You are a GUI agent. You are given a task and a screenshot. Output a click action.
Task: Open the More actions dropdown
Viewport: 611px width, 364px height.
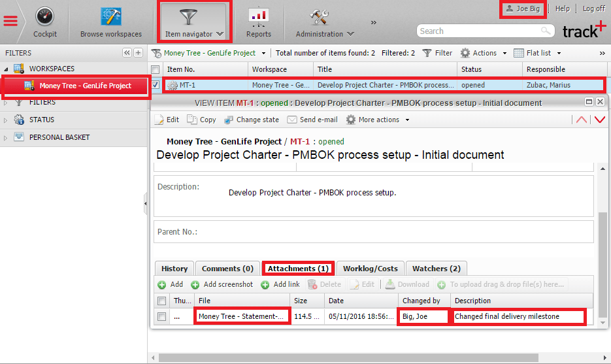point(378,120)
